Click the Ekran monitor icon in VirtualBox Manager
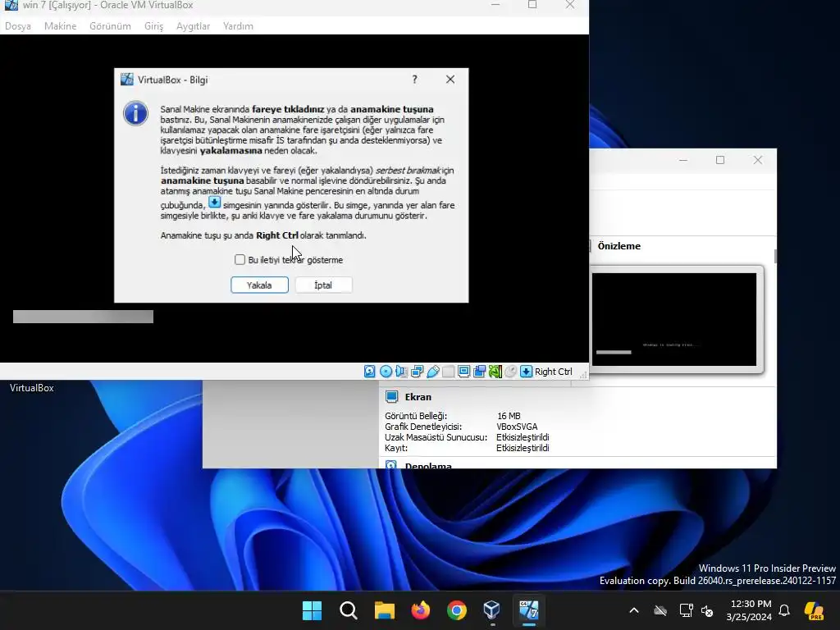The width and height of the screenshot is (840, 630). coord(391,397)
